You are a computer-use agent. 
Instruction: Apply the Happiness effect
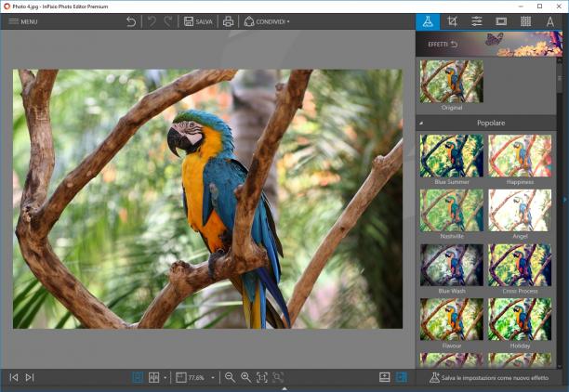[520, 156]
